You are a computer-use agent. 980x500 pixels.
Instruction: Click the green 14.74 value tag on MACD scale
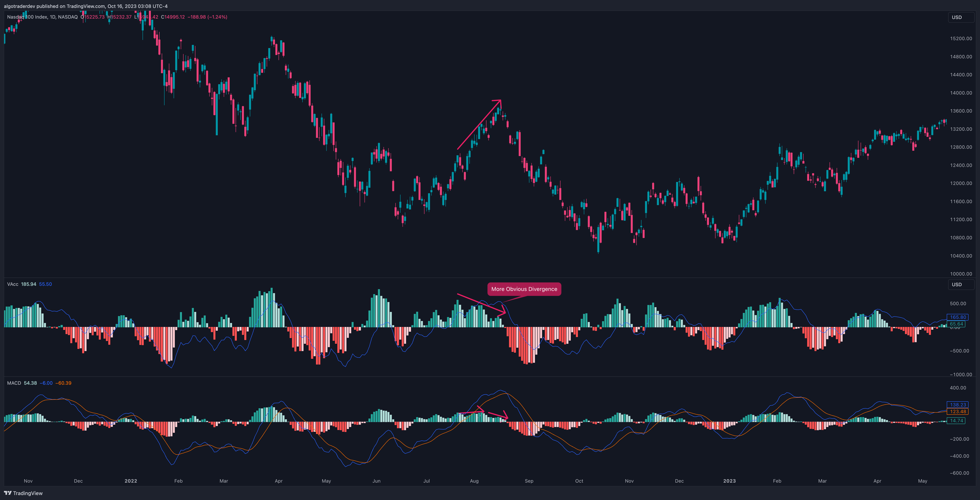(956, 421)
